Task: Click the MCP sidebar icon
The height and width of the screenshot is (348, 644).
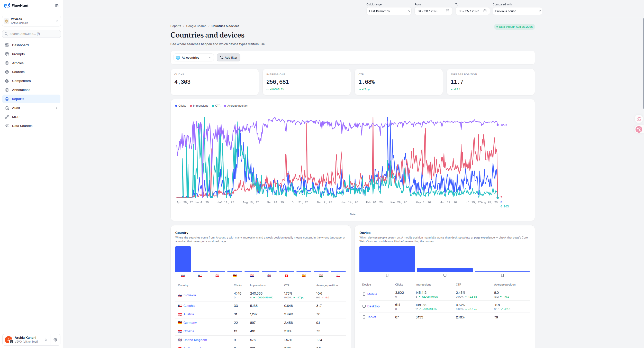Action: 7,117
